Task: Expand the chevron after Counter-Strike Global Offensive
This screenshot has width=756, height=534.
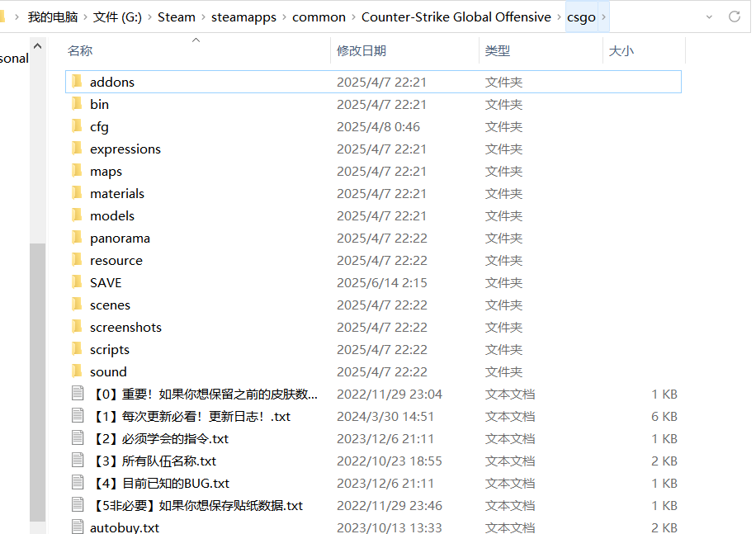Action: coord(559,17)
